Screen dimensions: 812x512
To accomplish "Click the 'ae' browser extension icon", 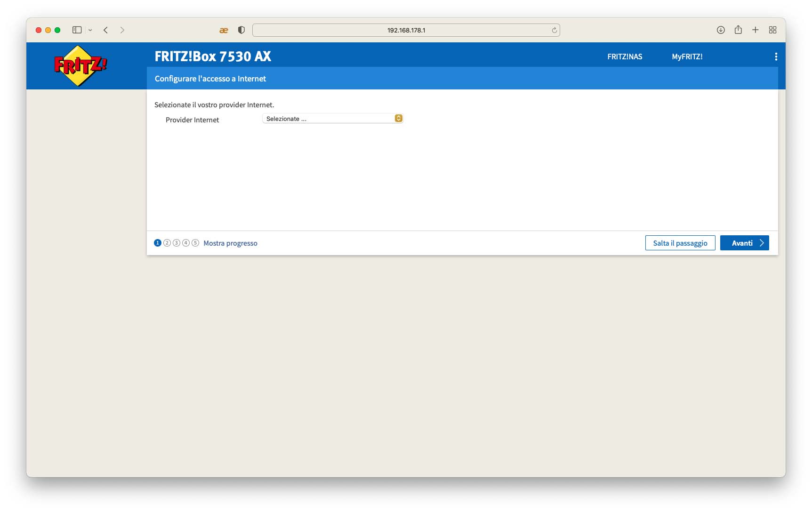I will (224, 30).
